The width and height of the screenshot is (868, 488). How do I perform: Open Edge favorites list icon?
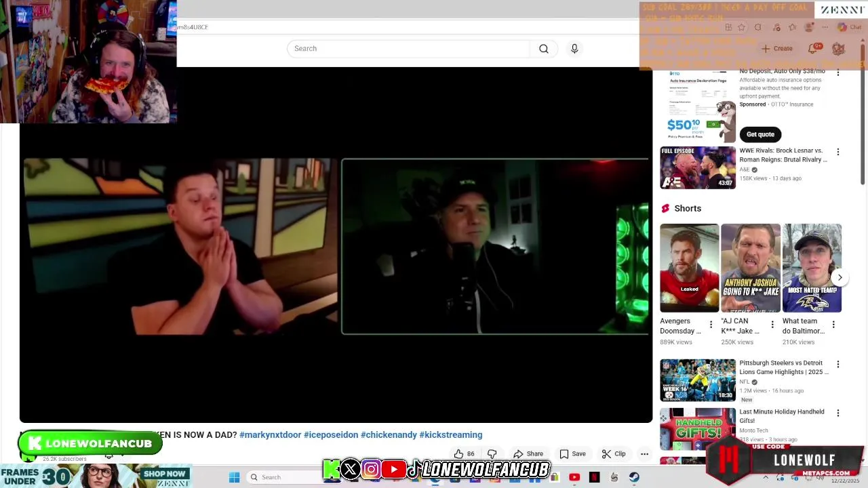tap(792, 27)
